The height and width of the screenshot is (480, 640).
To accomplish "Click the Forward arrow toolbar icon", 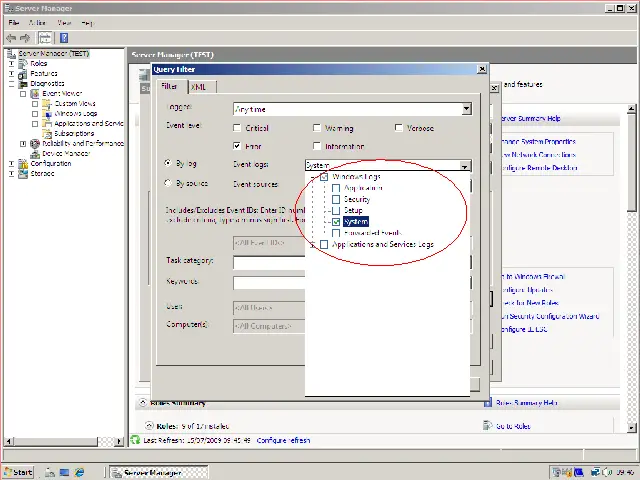I will click(x=25, y=38).
